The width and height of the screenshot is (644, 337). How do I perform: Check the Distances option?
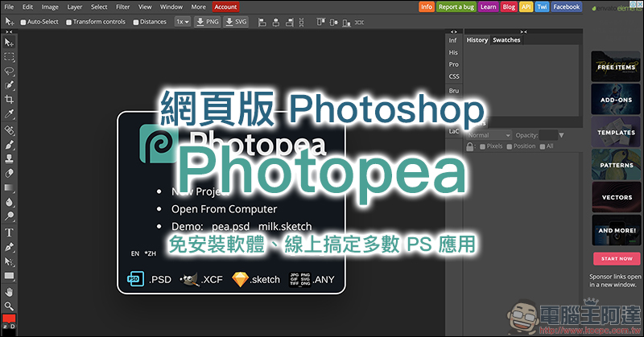[135, 22]
